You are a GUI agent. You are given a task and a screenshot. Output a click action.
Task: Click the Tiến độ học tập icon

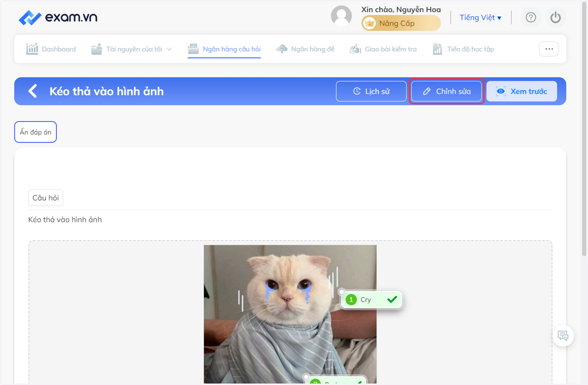[x=438, y=49]
